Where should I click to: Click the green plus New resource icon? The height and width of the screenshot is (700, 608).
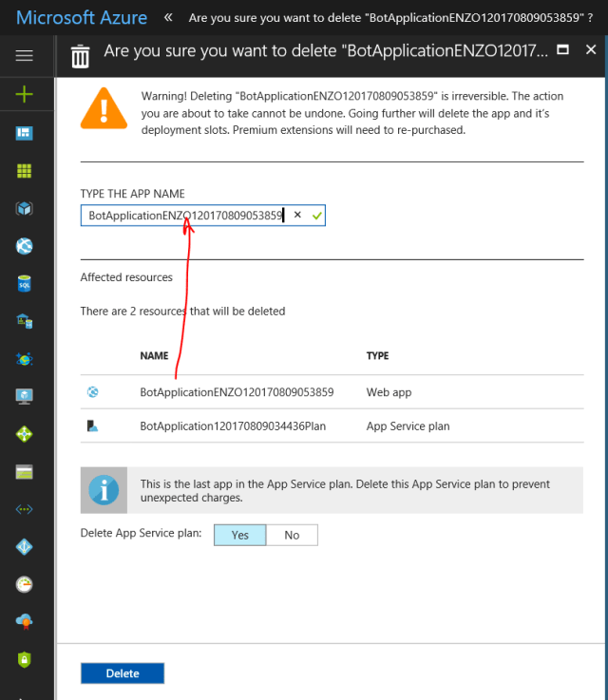(x=24, y=94)
